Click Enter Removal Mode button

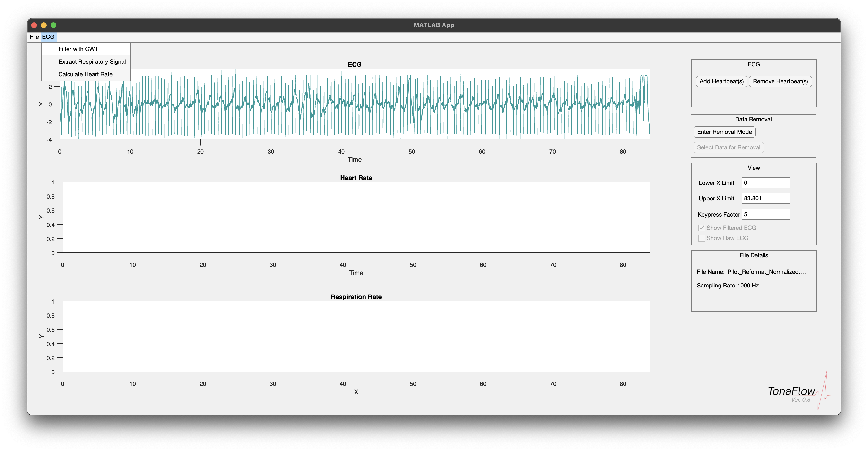724,132
